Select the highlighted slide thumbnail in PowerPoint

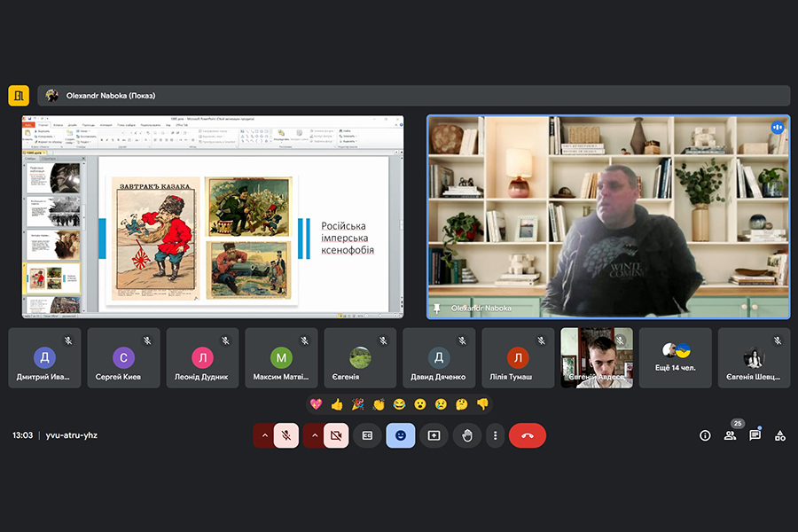[x=53, y=278]
